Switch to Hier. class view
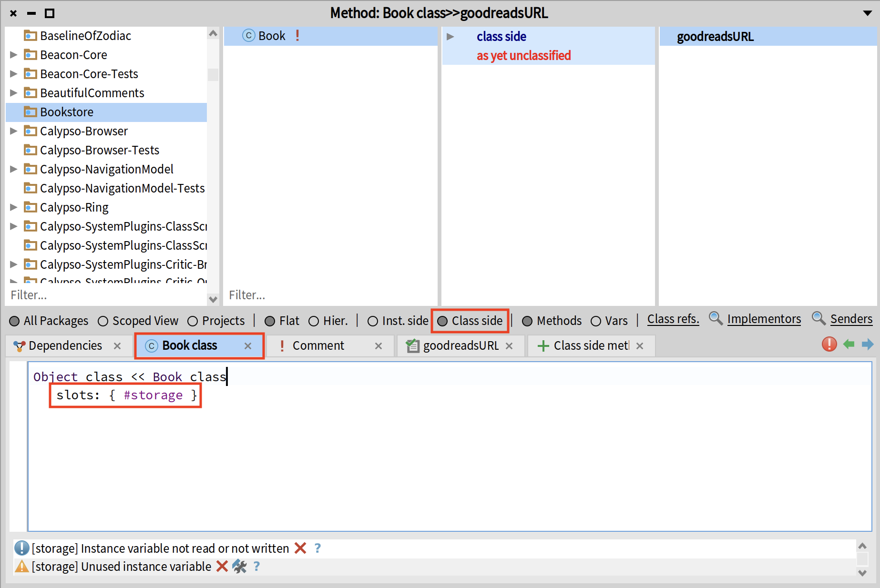 (x=314, y=321)
